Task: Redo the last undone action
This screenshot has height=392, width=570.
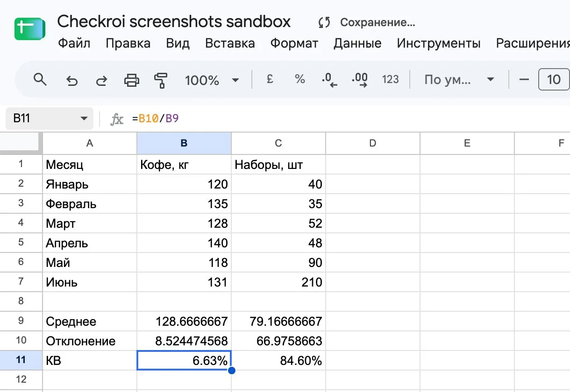Action: click(x=101, y=80)
